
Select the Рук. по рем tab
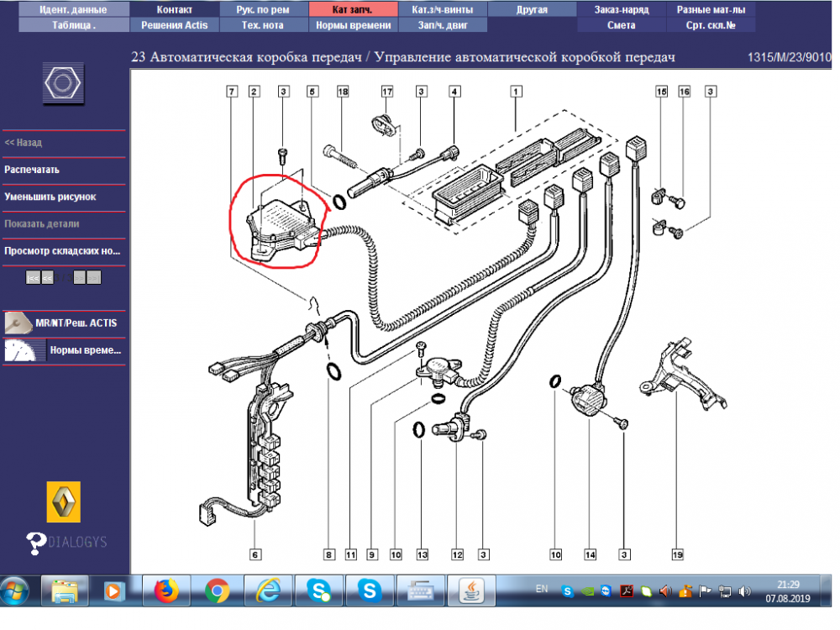tap(263, 9)
